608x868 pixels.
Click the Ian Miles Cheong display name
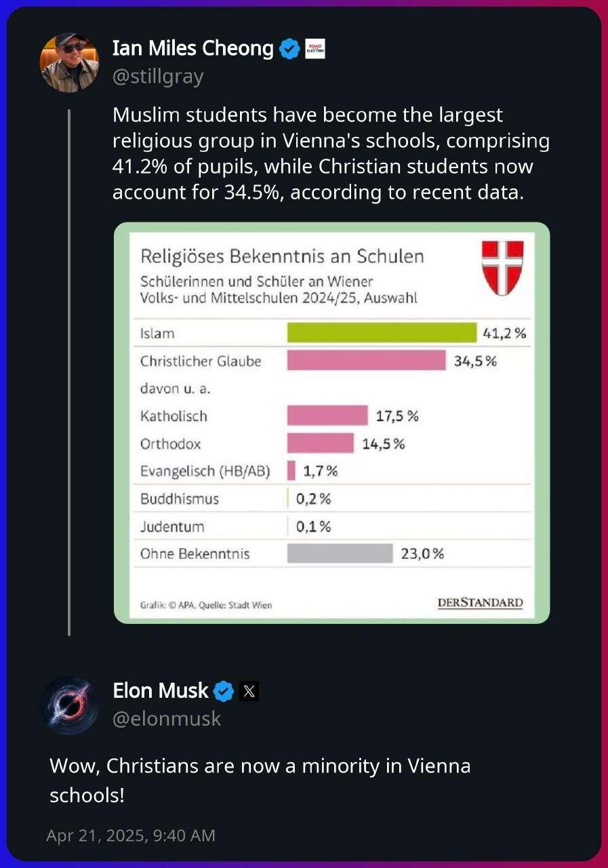coord(193,49)
